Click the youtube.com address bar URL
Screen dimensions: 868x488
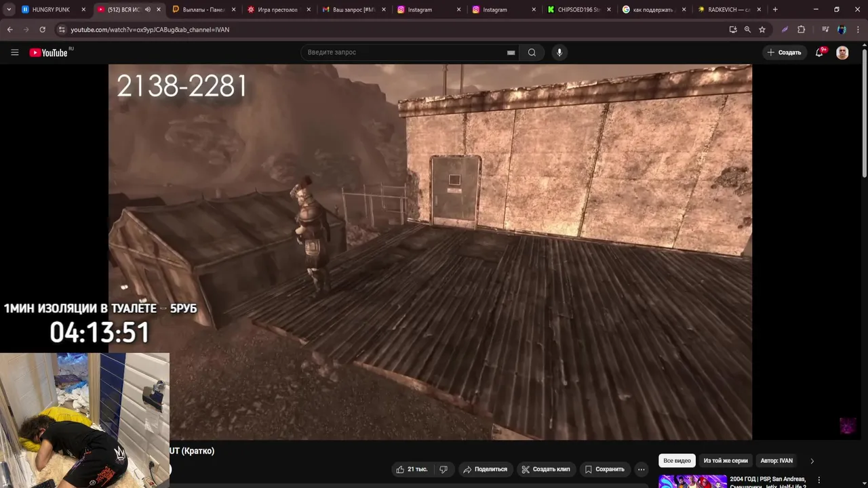coord(150,30)
